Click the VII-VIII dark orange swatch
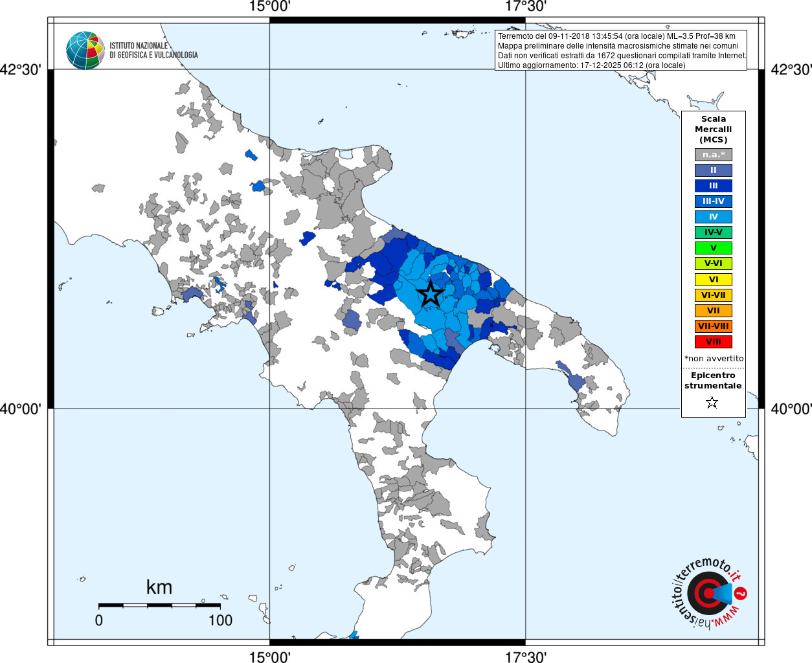 pyautogui.click(x=714, y=326)
